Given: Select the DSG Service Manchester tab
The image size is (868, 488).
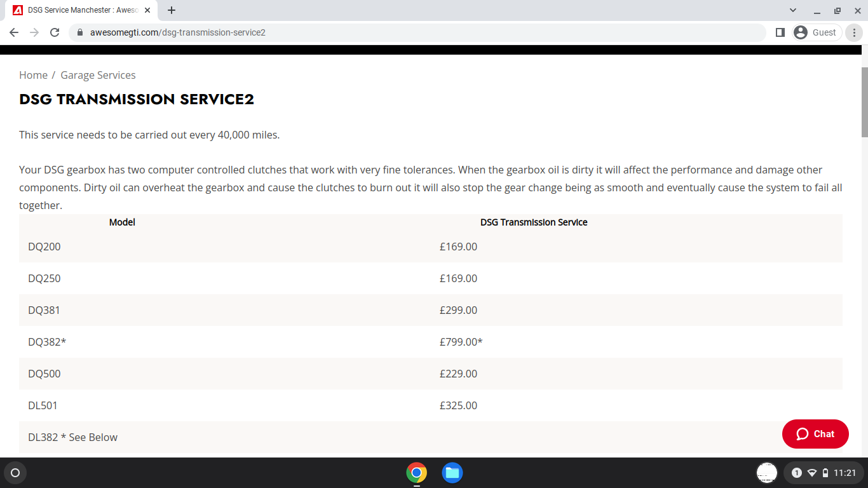Looking at the screenshot, I should point(83,10).
